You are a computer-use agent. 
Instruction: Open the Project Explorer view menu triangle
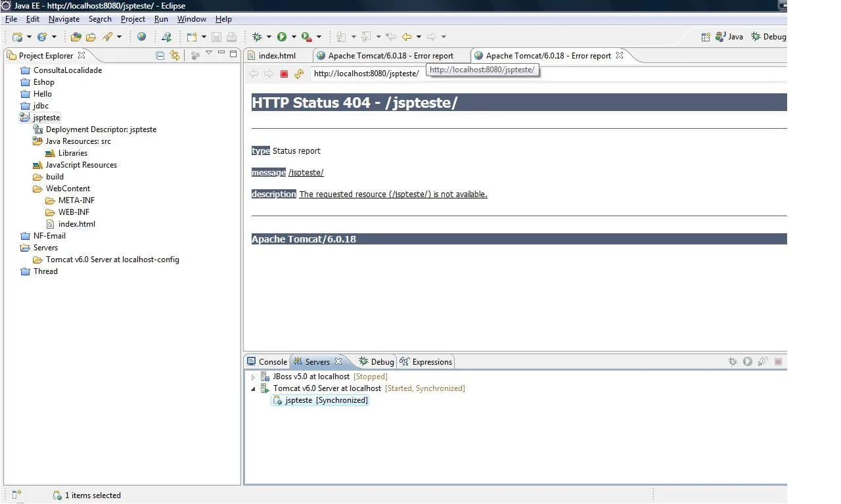[x=209, y=53]
